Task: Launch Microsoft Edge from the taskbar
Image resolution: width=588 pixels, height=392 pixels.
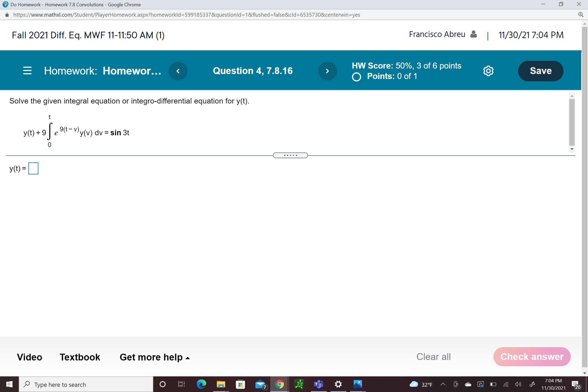Action: click(201, 384)
